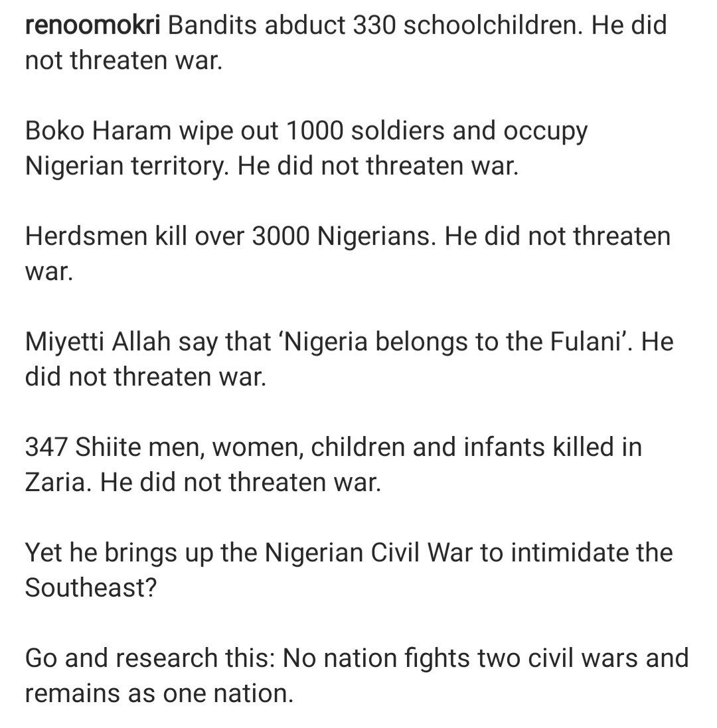The width and height of the screenshot is (717, 728).
Task: Click the final line "remains as one nation."
Action: [x=159, y=693]
